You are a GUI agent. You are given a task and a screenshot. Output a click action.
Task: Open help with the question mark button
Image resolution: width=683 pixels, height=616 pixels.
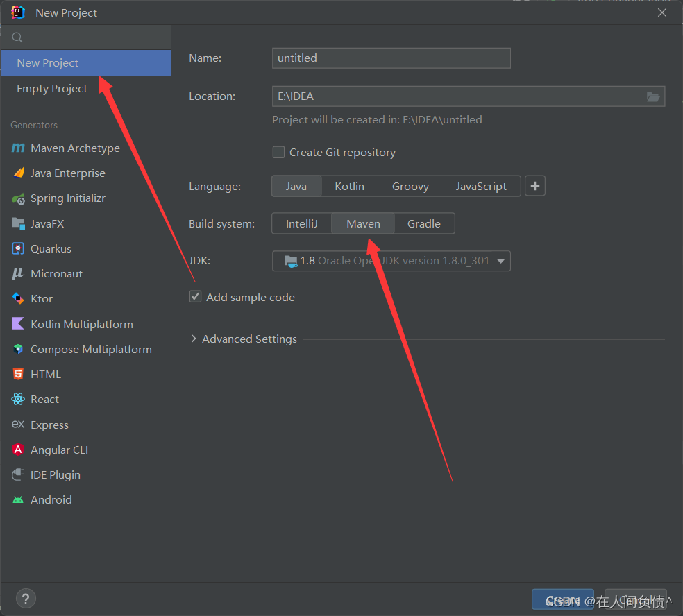click(26, 599)
